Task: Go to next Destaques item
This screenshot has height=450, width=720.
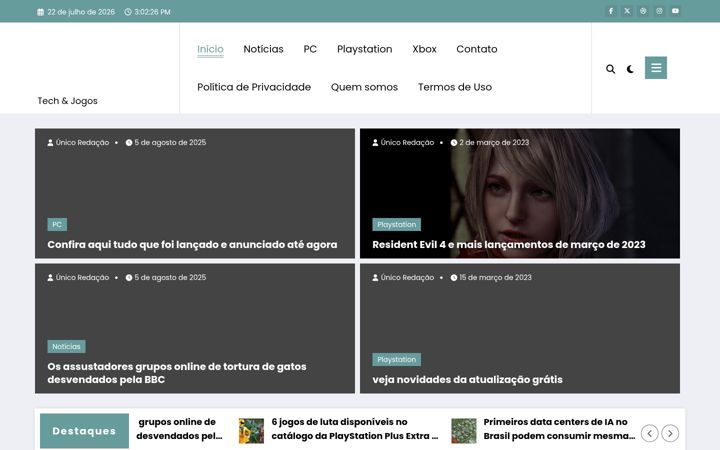Action: (670, 433)
